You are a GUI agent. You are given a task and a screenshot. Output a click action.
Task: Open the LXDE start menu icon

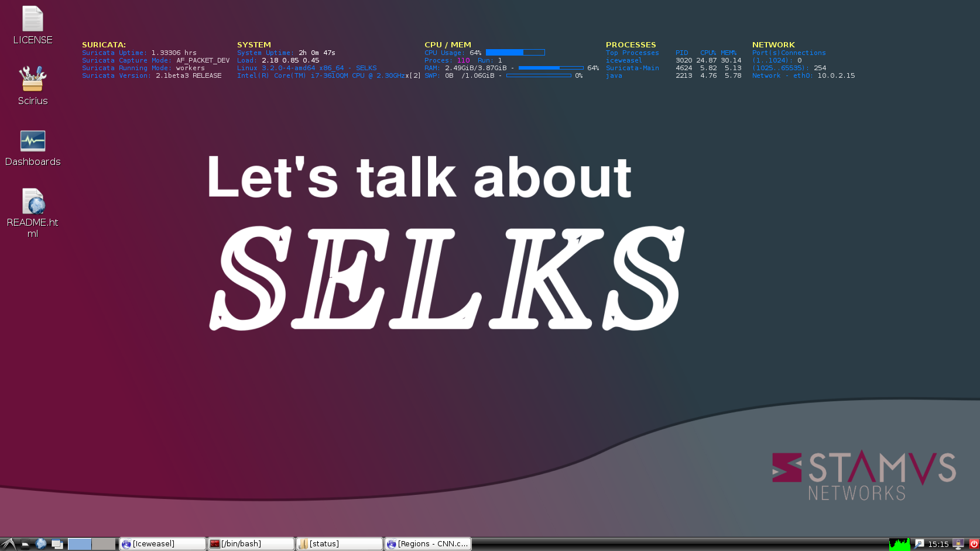(x=8, y=544)
